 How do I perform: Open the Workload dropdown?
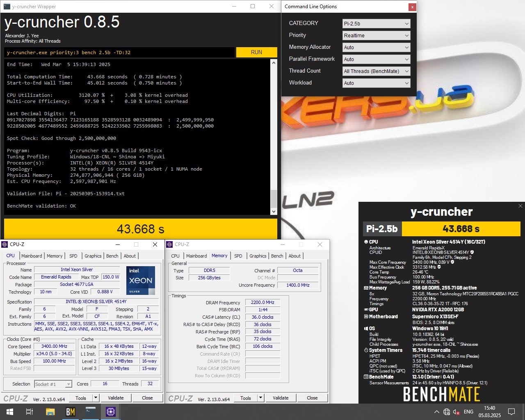pyautogui.click(x=376, y=83)
